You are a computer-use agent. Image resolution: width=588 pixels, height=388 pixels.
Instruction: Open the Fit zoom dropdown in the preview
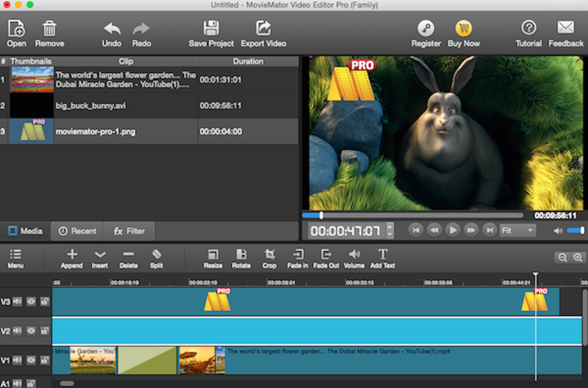pyautogui.click(x=518, y=231)
